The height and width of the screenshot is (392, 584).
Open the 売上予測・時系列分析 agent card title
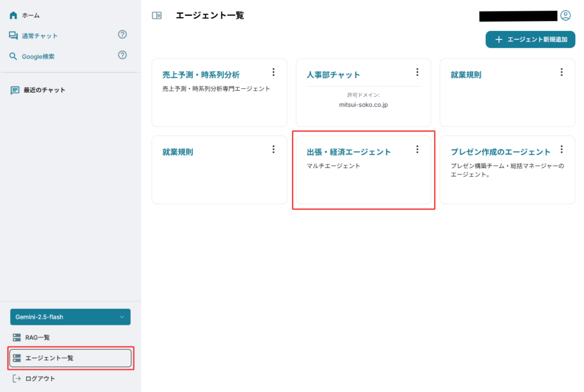201,75
